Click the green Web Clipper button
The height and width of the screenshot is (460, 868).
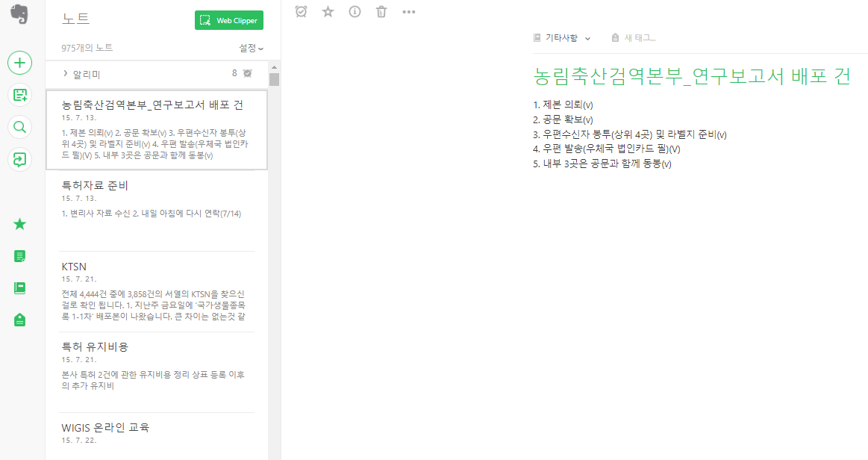pos(228,19)
